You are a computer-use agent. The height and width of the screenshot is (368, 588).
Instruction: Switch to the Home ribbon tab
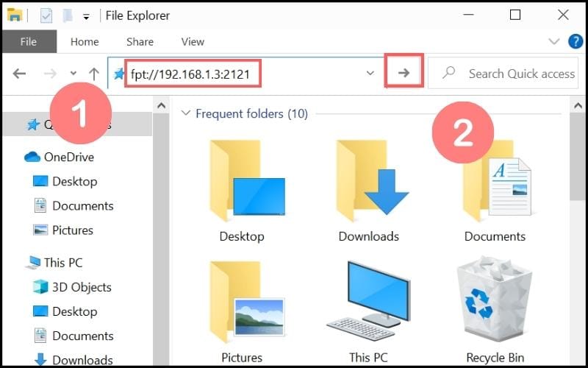point(85,42)
